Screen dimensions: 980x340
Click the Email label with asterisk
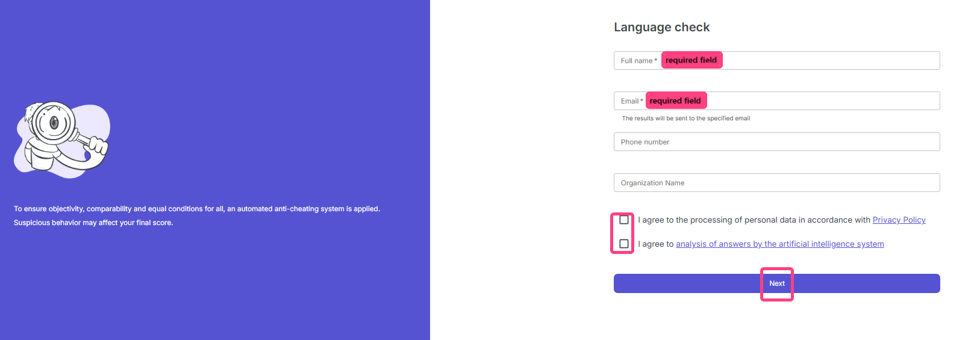631,101
